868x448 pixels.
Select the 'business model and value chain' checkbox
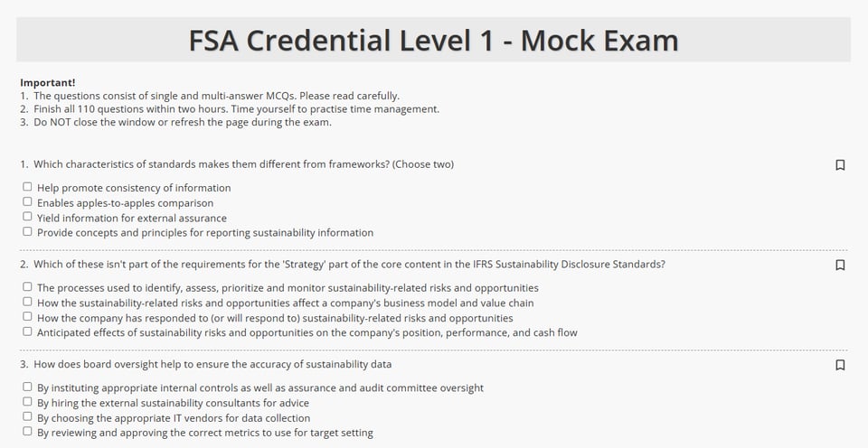(27, 302)
